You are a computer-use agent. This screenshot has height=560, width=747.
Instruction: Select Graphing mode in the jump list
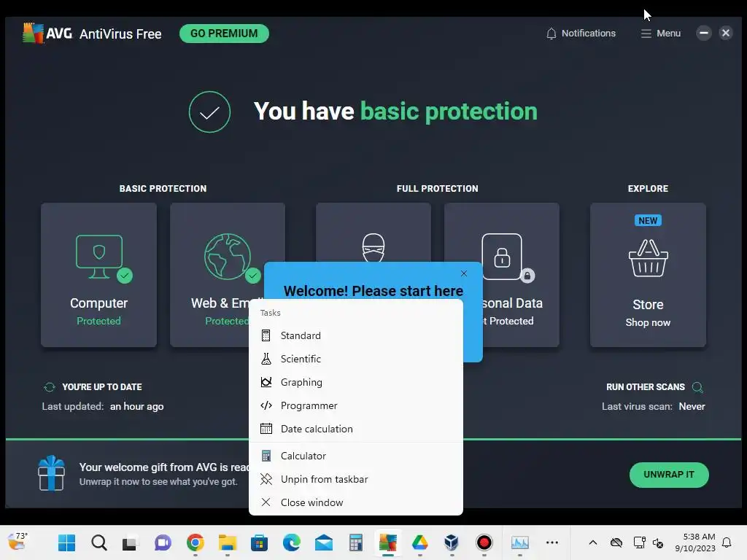pos(356,382)
